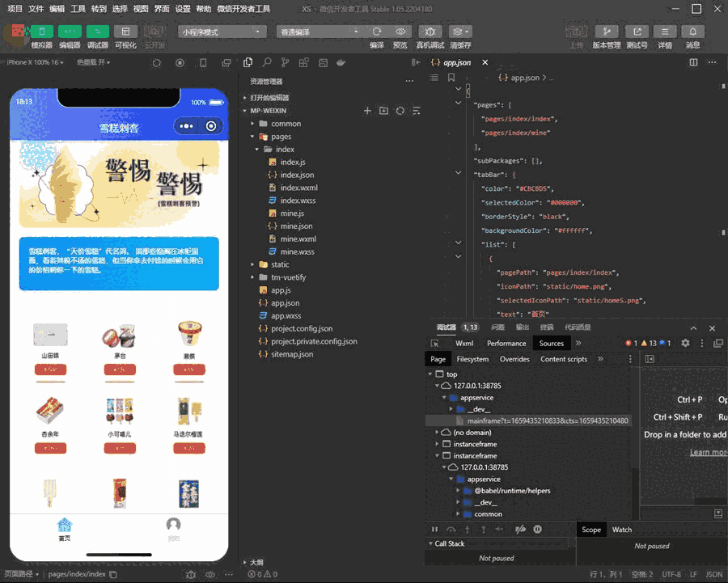
Task: Tap the 我的 tab in simulator
Action: pos(173,529)
